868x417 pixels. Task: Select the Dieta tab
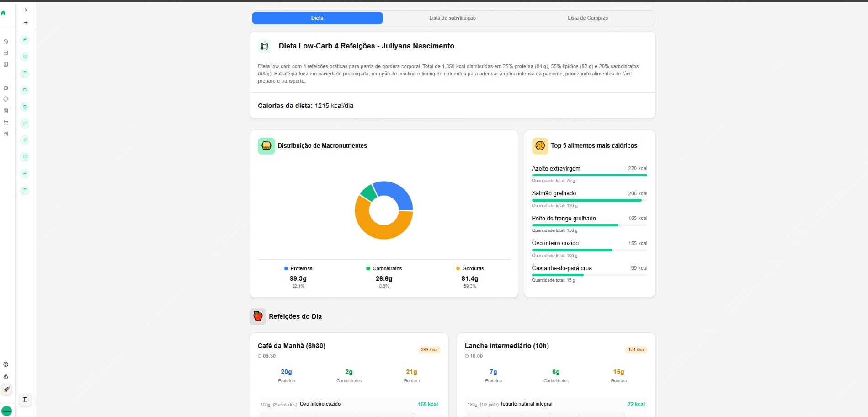tap(317, 18)
